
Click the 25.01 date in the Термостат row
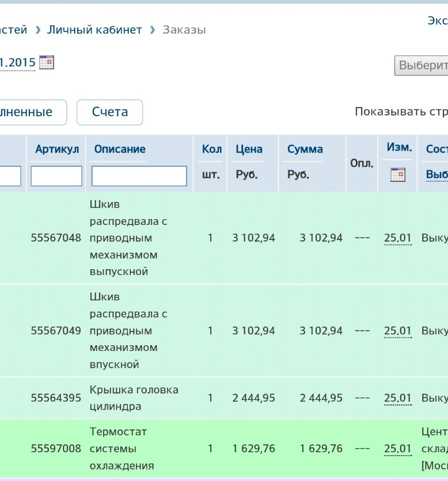[x=398, y=448]
